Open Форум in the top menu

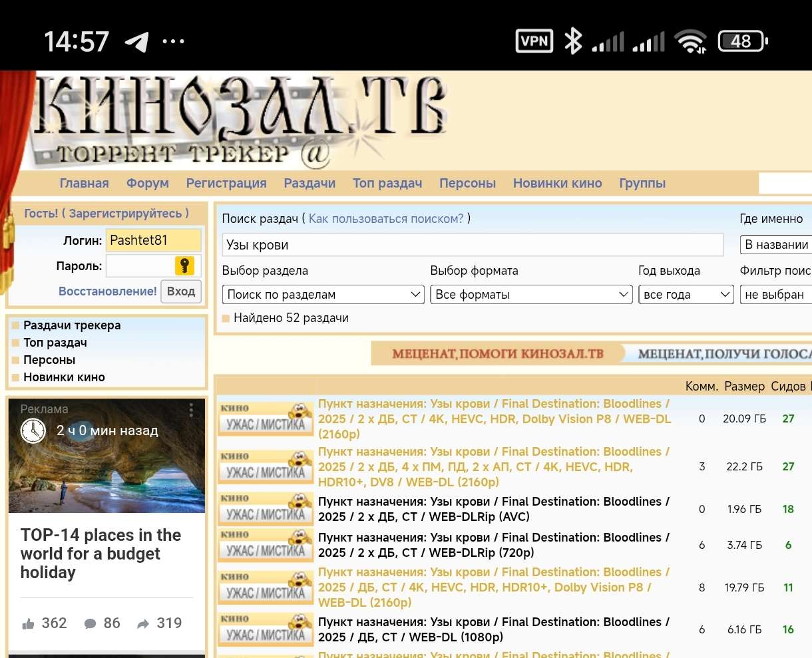pyautogui.click(x=148, y=184)
